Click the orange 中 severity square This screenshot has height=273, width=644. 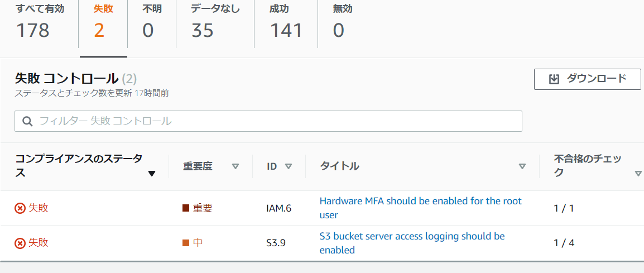coord(186,243)
